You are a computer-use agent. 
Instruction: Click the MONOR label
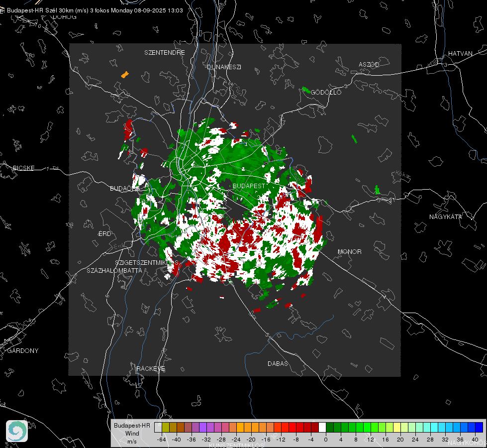click(x=350, y=251)
